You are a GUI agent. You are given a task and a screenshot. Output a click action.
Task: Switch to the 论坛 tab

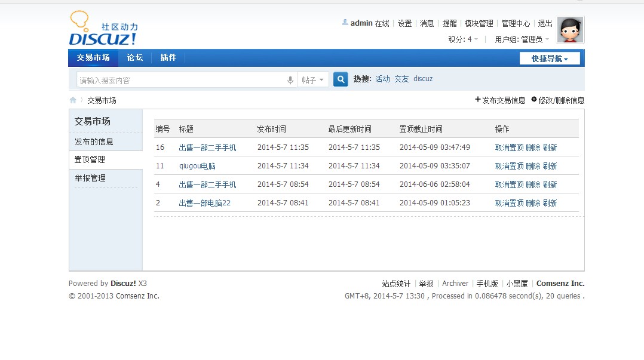[x=134, y=57]
